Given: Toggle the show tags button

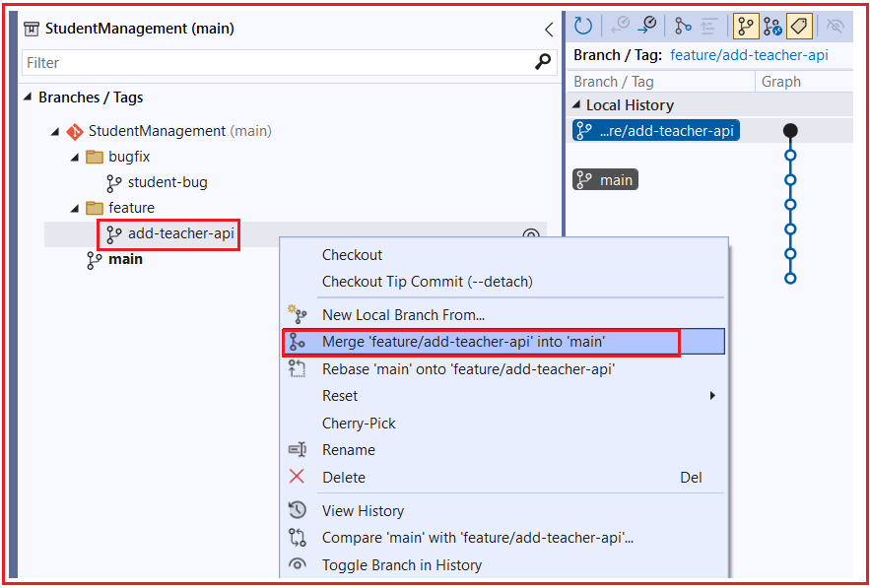Looking at the screenshot, I should pyautogui.click(x=800, y=26).
